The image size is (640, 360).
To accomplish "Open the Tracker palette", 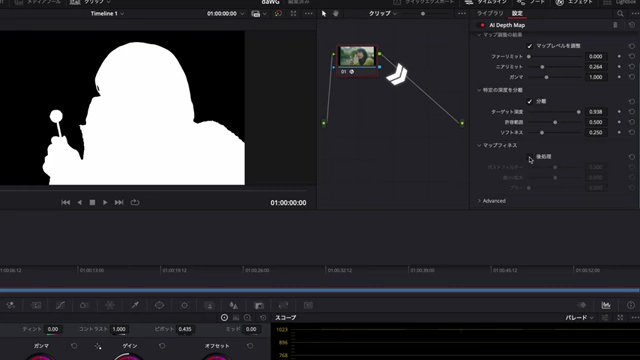I will (184, 305).
